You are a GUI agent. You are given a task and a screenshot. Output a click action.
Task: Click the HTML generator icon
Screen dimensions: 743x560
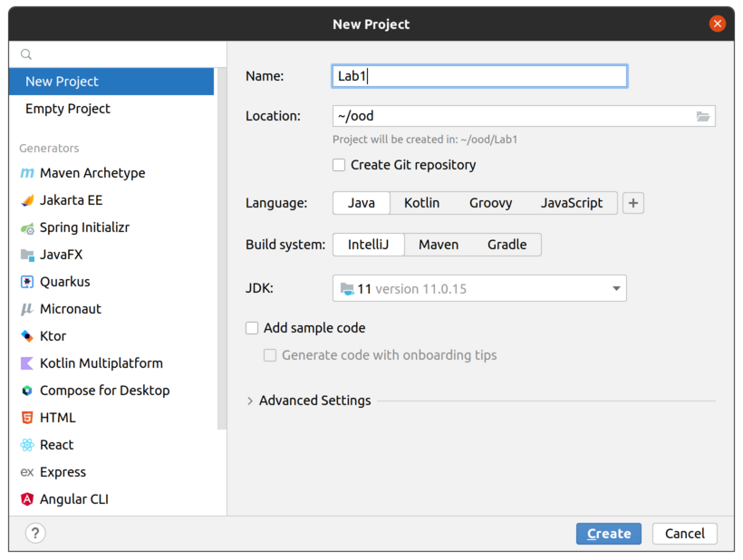tap(27, 418)
